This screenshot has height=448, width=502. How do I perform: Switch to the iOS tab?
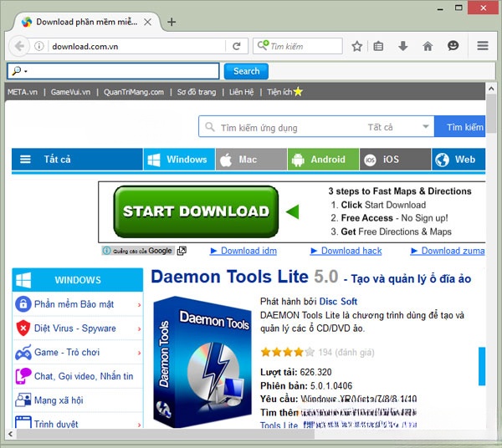395,160
